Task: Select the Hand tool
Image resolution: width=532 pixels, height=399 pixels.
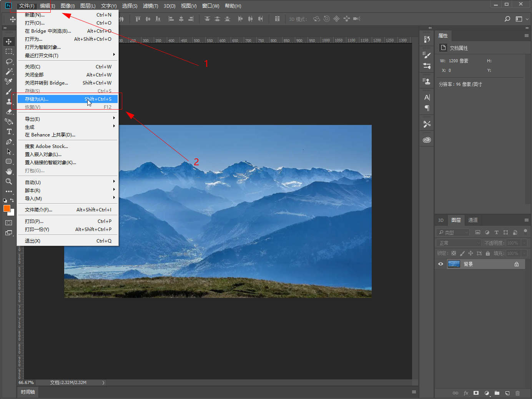Action: [x=9, y=171]
